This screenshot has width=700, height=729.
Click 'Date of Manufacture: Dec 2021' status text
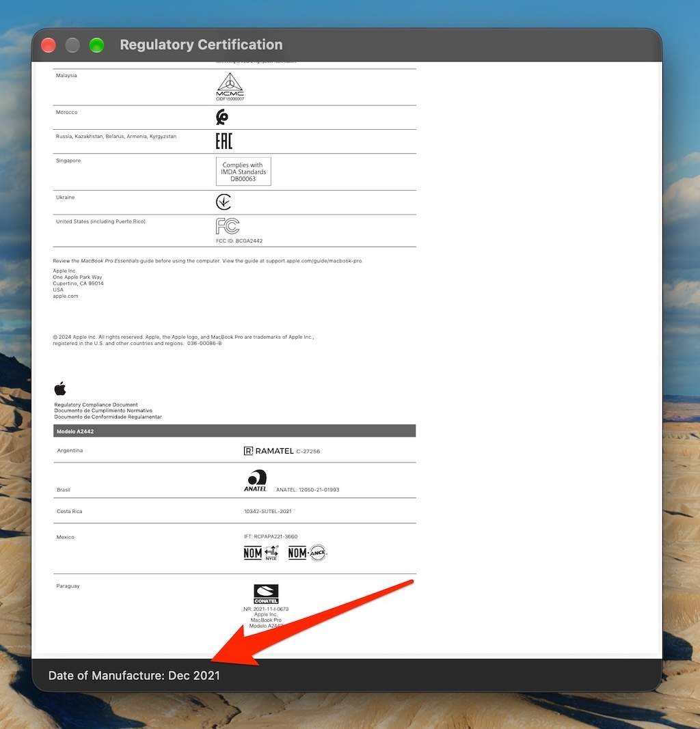[x=134, y=676]
